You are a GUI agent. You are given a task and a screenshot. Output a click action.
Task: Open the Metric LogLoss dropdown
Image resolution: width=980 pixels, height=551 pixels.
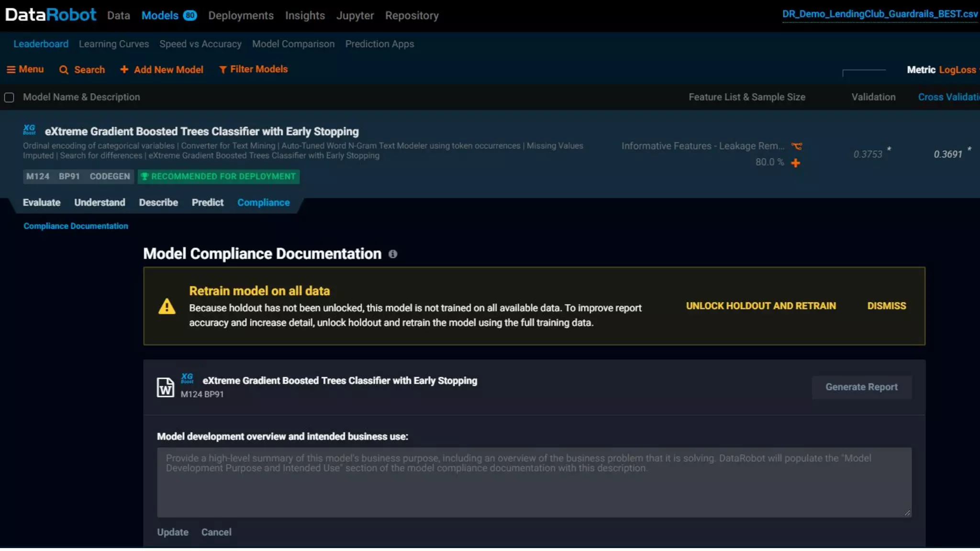coord(957,70)
